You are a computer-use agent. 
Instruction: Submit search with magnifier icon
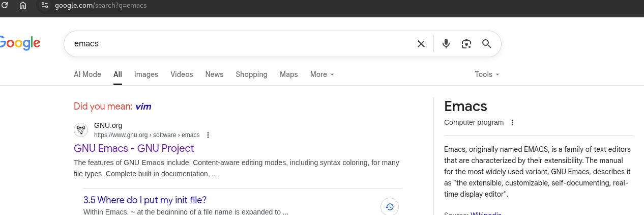[486, 44]
